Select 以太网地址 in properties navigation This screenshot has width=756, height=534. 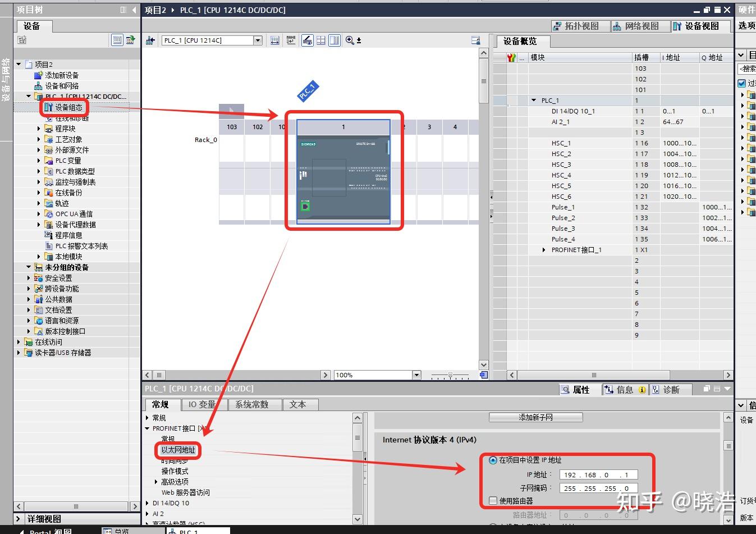[178, 450]
